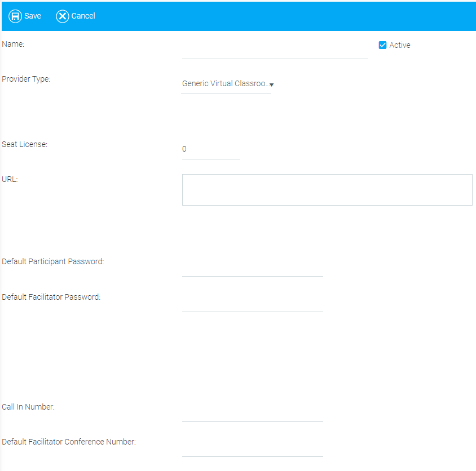Click the Cancel circled X icon
476x471 pixels.
click(x=63, y=16)
